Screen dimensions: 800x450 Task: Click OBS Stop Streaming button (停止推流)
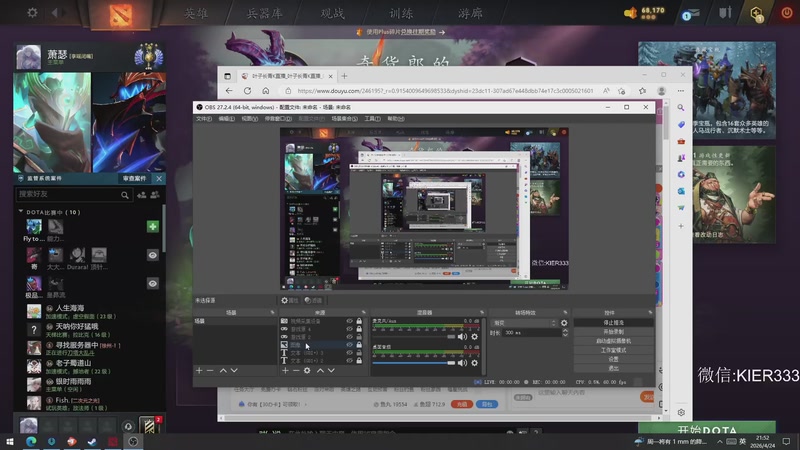(613, 322)
